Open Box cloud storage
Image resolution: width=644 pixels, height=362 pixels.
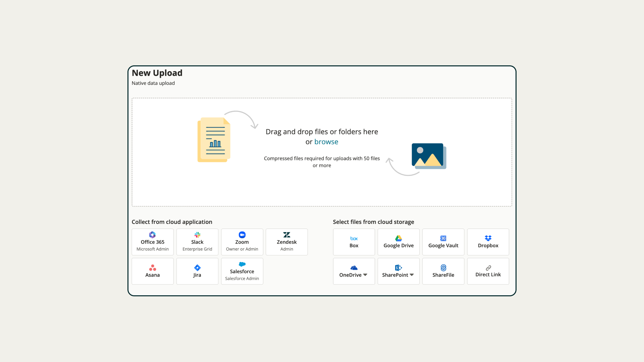(354, 242)
